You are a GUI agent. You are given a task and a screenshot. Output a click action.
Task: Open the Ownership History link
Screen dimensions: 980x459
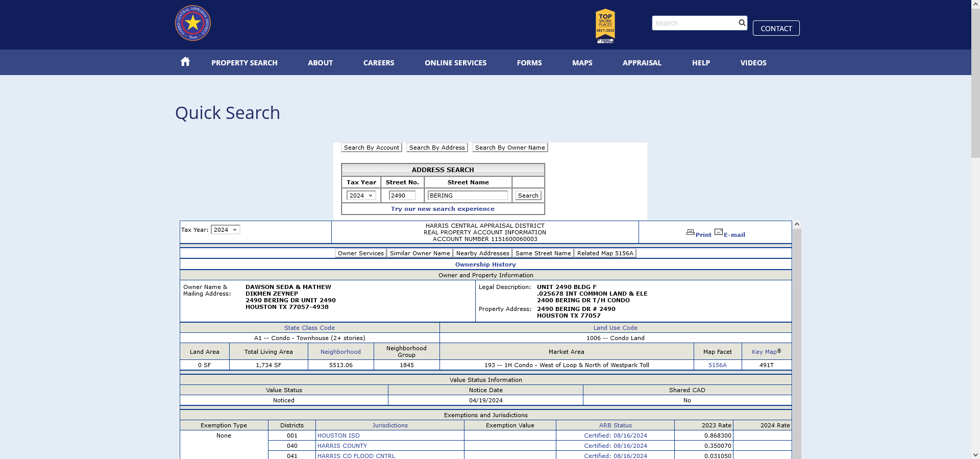click(485, 264)
